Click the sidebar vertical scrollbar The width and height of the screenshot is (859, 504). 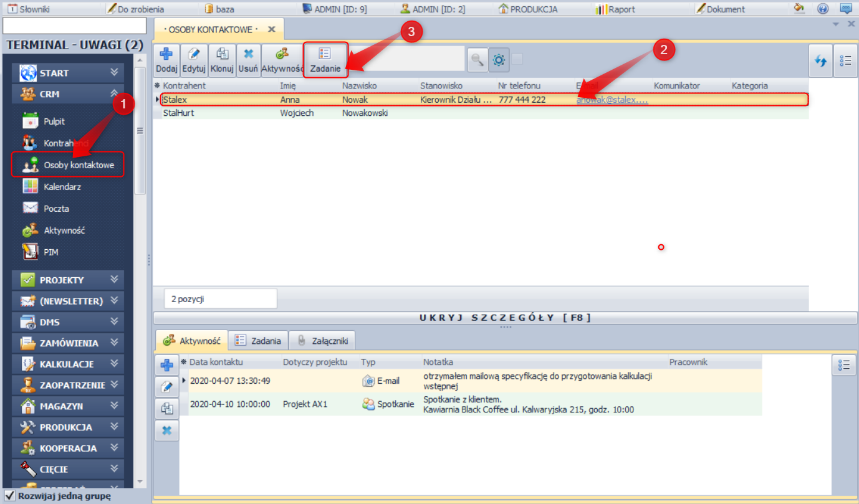pos(140,131)
